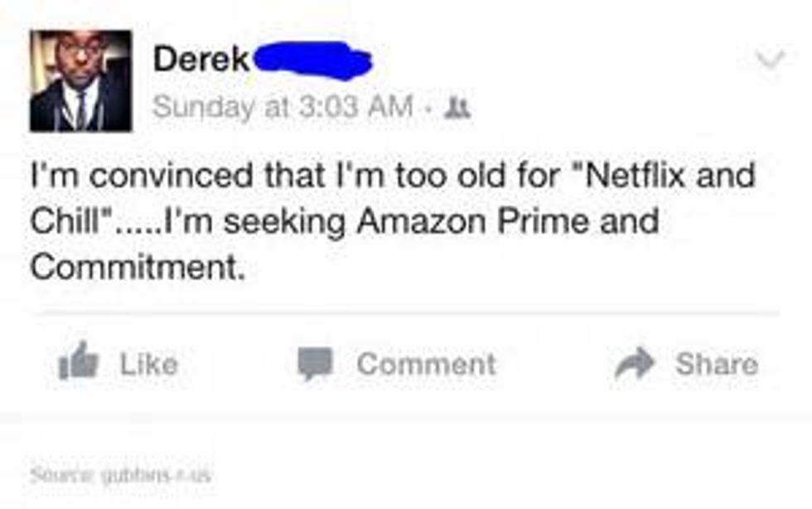Screen dimensions: 812x509
Task: Open Derek's profile picture
Action: (x=80, y=80)
